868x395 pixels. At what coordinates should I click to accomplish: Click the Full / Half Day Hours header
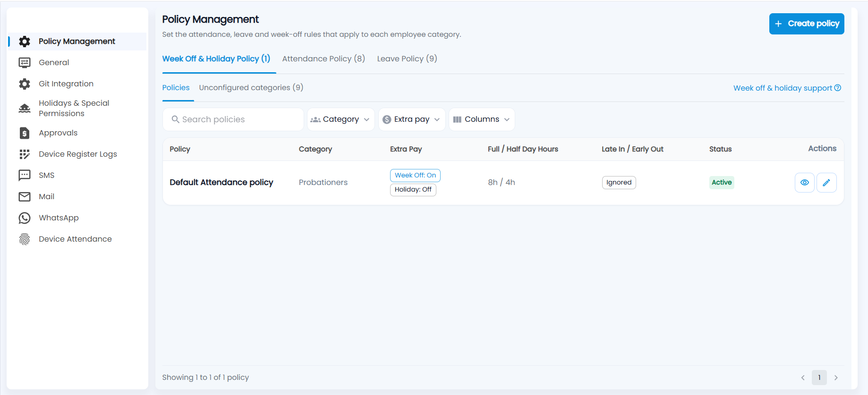coord(523,149)
